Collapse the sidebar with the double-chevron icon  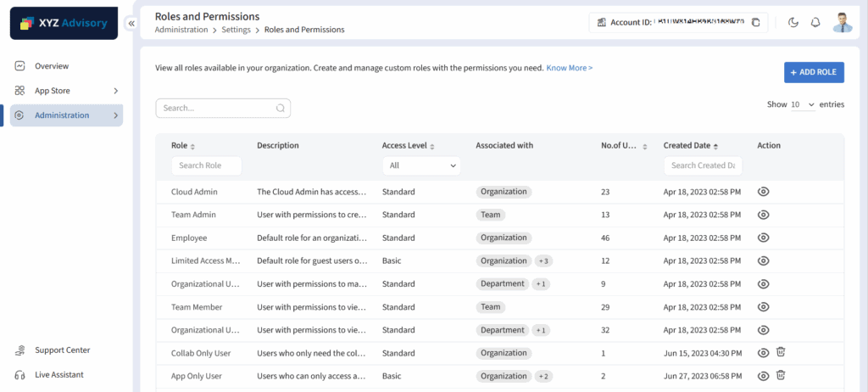131,24
